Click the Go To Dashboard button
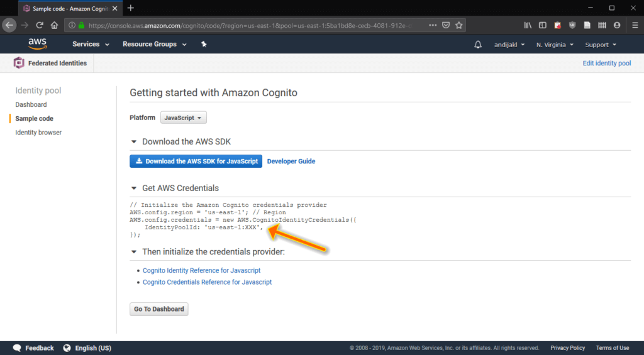 [x=159, y=309]
